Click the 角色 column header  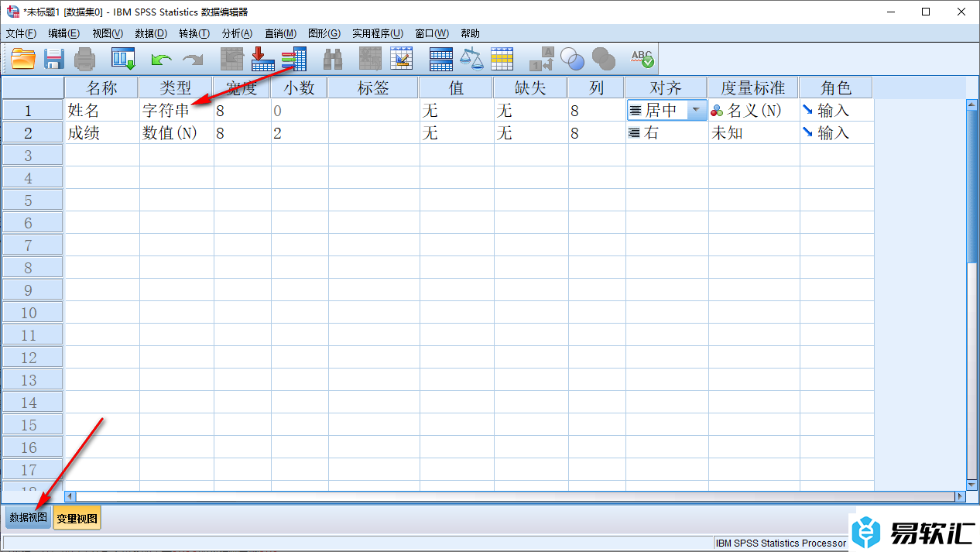836,87
